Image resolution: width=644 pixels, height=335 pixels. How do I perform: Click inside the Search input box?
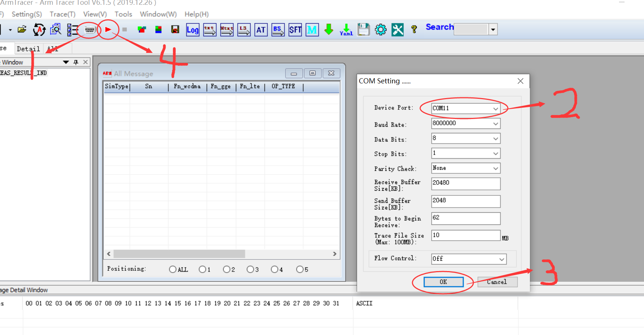[x=471, y=29]
